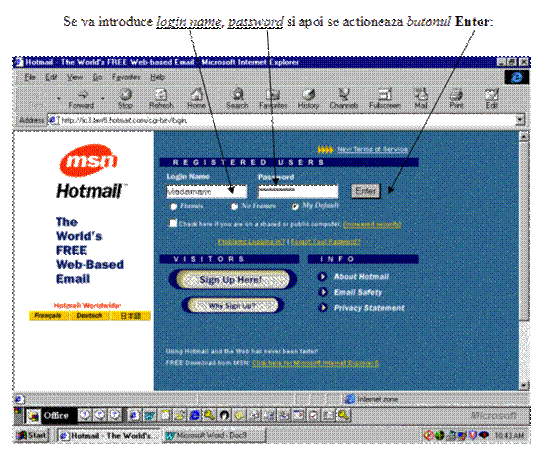This screenshot has height=451, width=536.
Task: Open the Windows Start menu
Action: 32,436
